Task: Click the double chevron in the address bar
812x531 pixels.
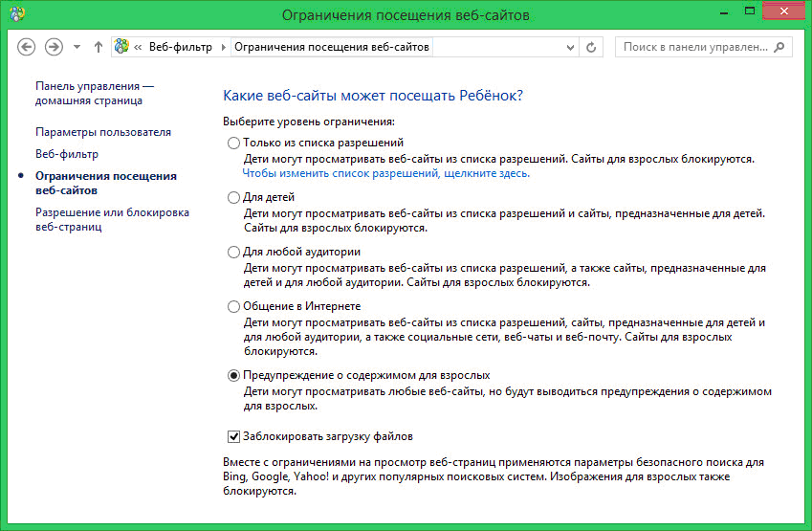Action: pos(138,47)
